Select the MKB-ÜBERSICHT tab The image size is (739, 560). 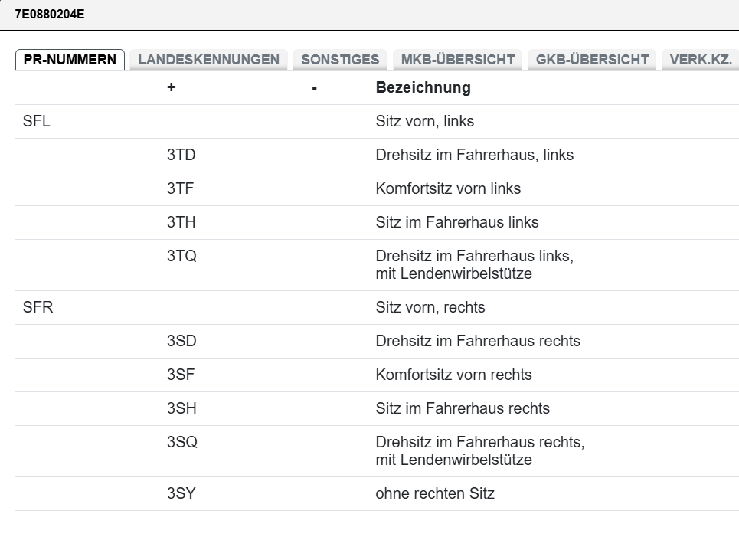pyautogui.click(x=458, y=60)
